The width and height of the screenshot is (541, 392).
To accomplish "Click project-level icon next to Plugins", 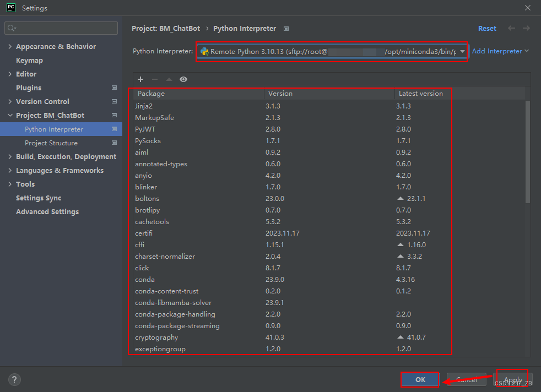I will pos(114,88).
